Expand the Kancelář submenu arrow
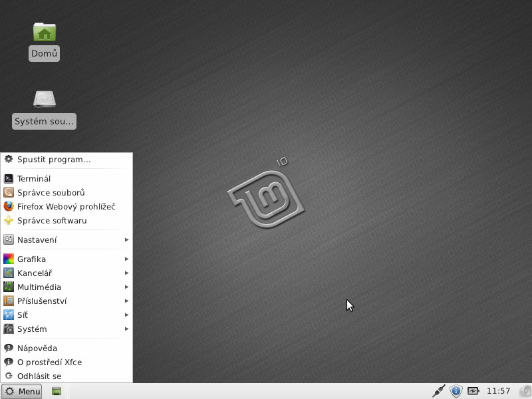Screen dimensions: 532x399 tap(126, 273)
